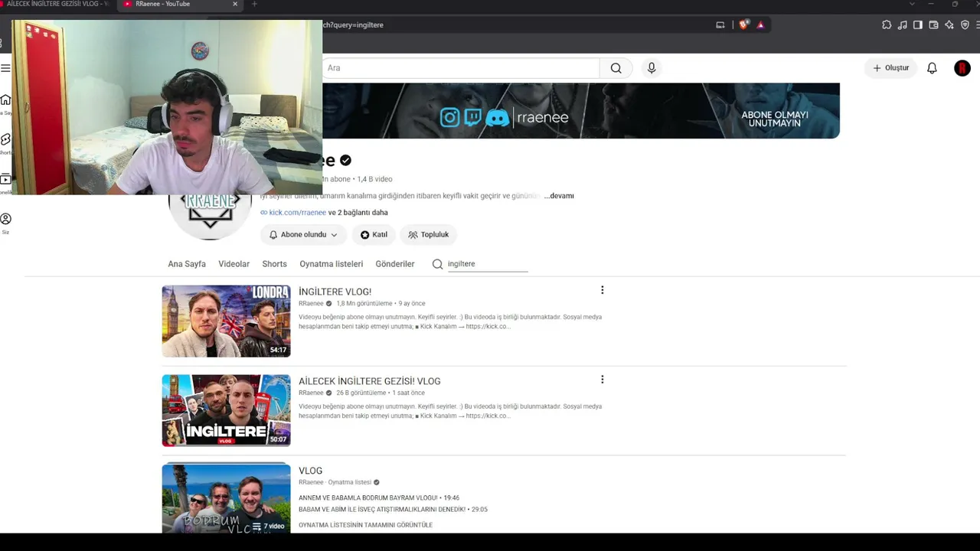This screenshot has width=980, height=551.
Task: Click the RRaenee channel avatar
Action: coord(210,217)
